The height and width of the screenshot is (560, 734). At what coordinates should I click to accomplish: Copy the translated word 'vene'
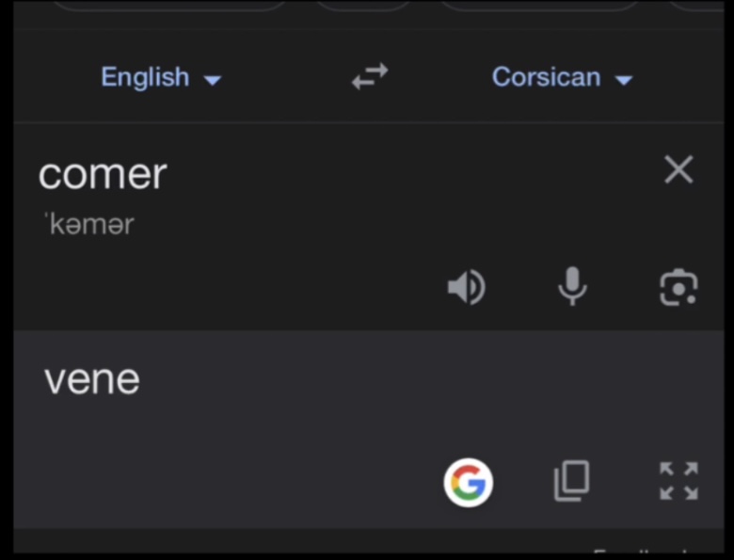coord(571,481)
